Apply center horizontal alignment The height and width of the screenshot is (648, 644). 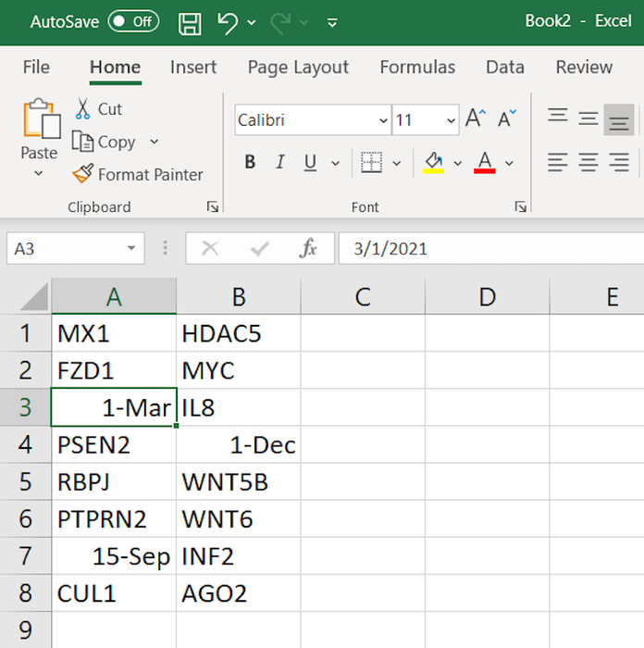[x=588, y=163]
